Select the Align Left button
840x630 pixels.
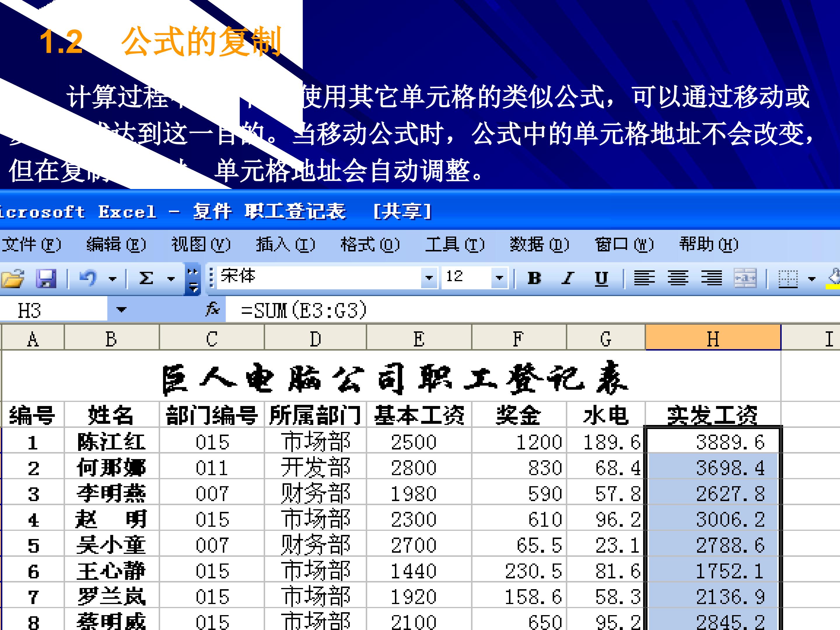coord(644,278)
